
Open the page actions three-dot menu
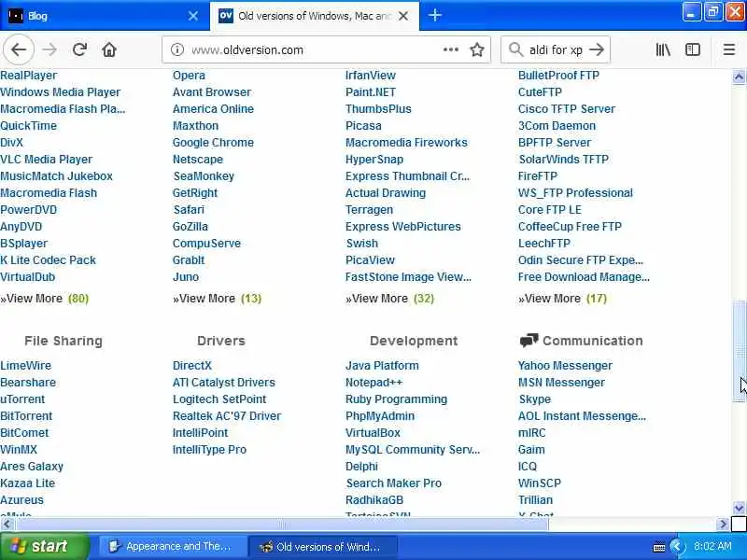(450, 49)
